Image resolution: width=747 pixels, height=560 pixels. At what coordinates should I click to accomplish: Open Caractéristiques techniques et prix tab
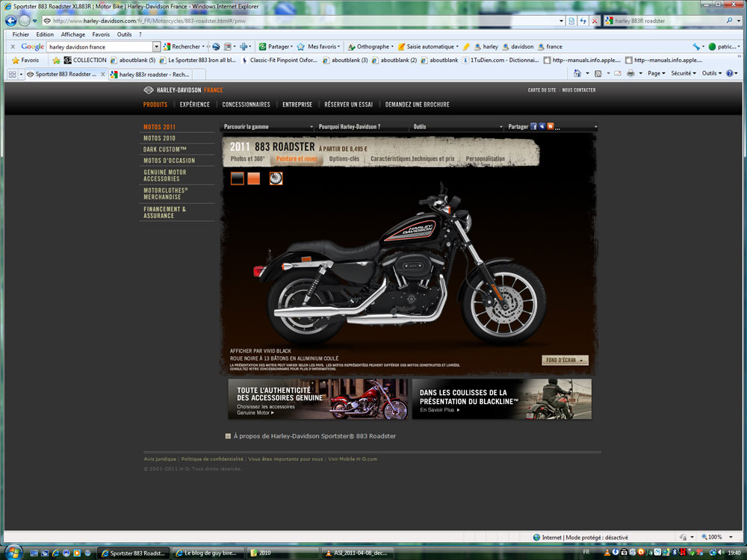(412, 158)
